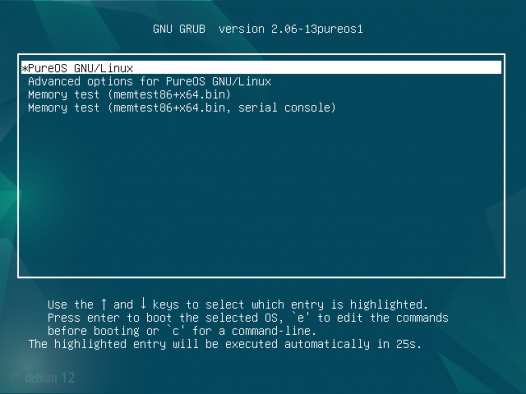The height and width of the screenshot is (394, 526).
Task: Click empty space inside the boot menu box
Action: [261, 194]
